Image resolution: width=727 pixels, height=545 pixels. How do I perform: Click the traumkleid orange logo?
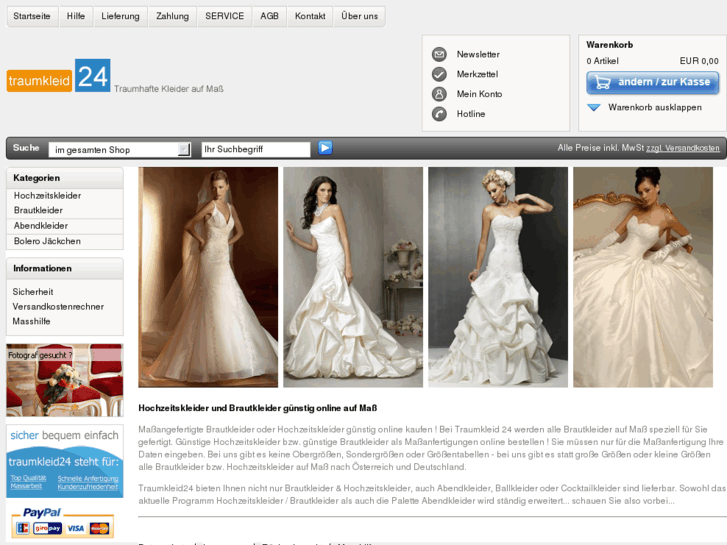(x=39, y=81)
